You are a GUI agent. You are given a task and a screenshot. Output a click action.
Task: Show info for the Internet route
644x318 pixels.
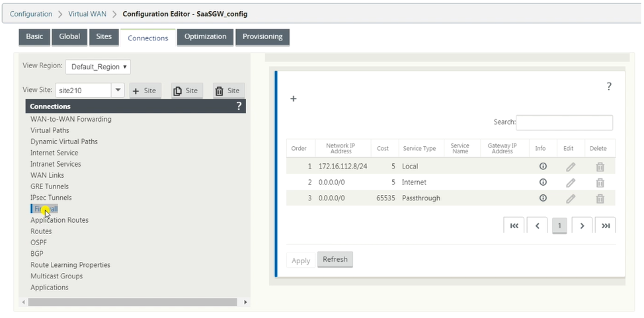(543, 182)
